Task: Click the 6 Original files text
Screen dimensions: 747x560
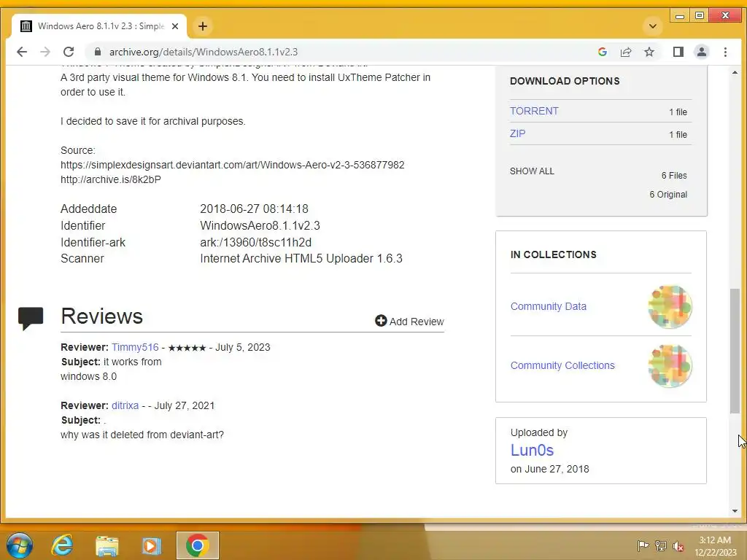Action: tap(668, 194)
